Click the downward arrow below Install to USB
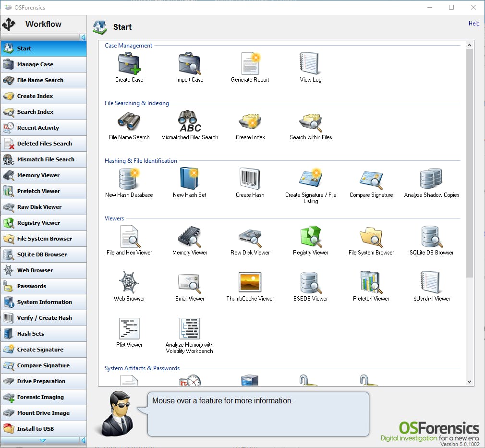 tap(43, 440)
